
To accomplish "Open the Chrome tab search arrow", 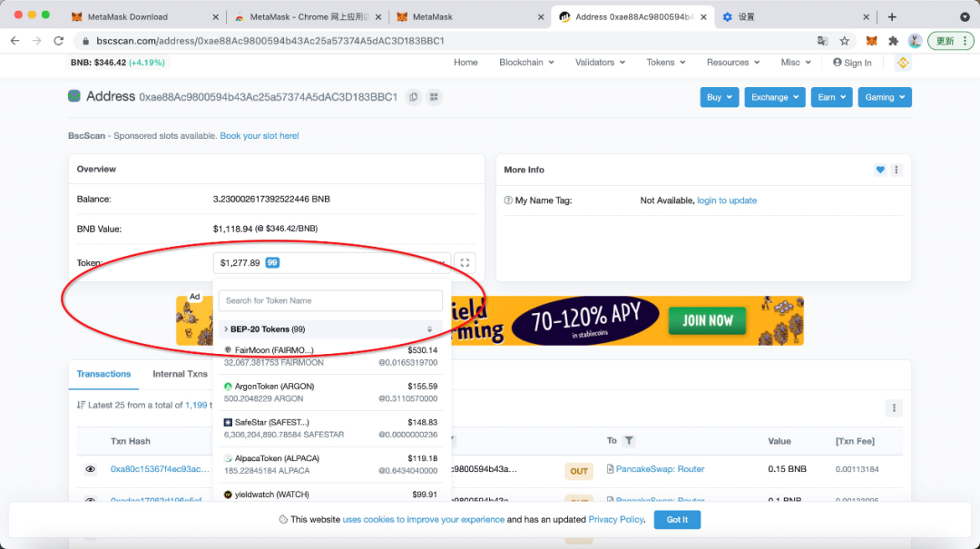I will (965, 17).
